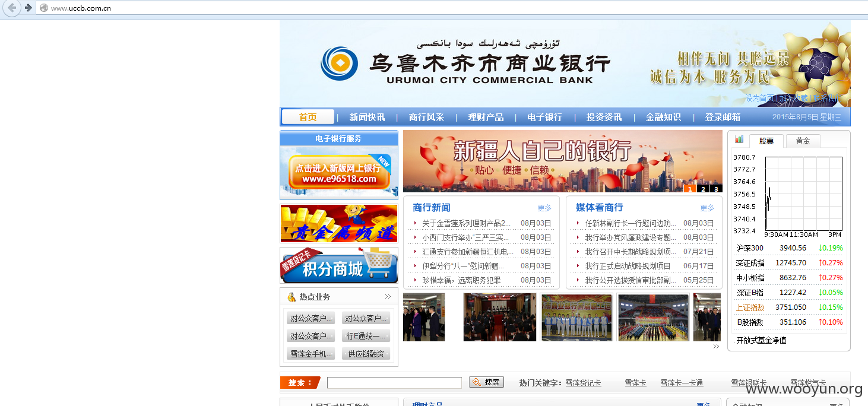Open article 我行召开中长期战略规划项...
The image size is (868, 406).
click(631, 252)
